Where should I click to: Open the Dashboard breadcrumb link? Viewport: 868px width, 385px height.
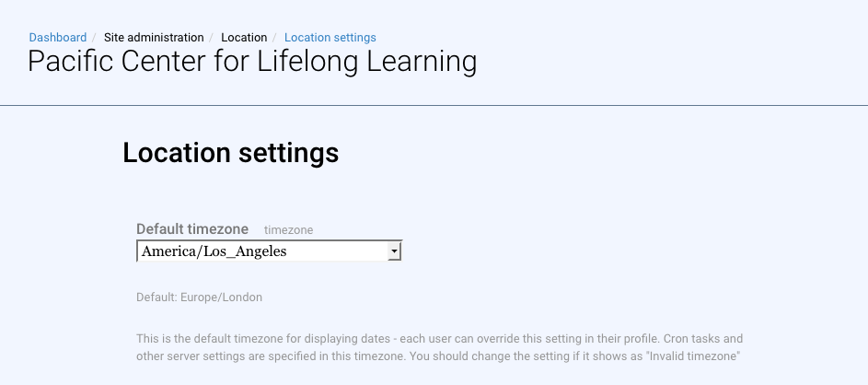[x=58, y=38]
